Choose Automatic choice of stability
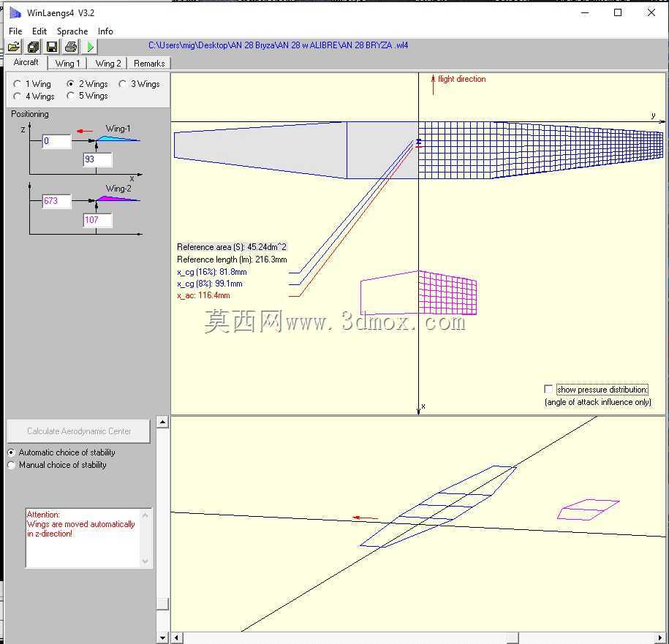669x644 pixels. tap(62, 452)
